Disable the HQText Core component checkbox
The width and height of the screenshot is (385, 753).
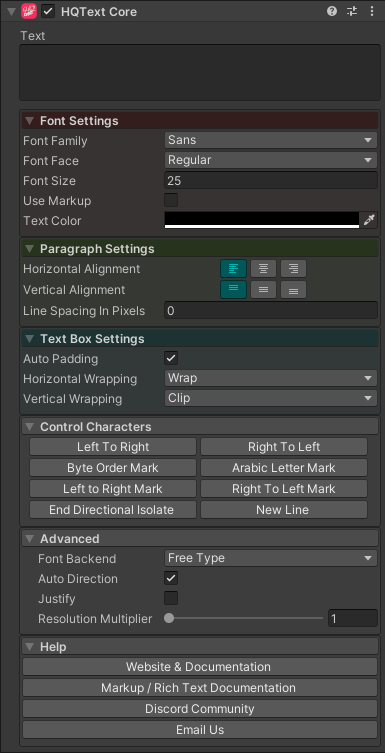coord(48,12)
